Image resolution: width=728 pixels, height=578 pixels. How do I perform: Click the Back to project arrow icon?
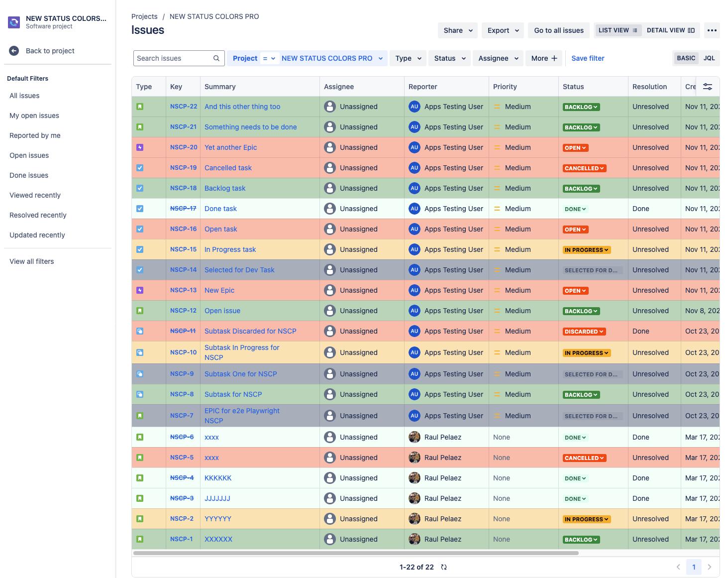pos(14,51)
